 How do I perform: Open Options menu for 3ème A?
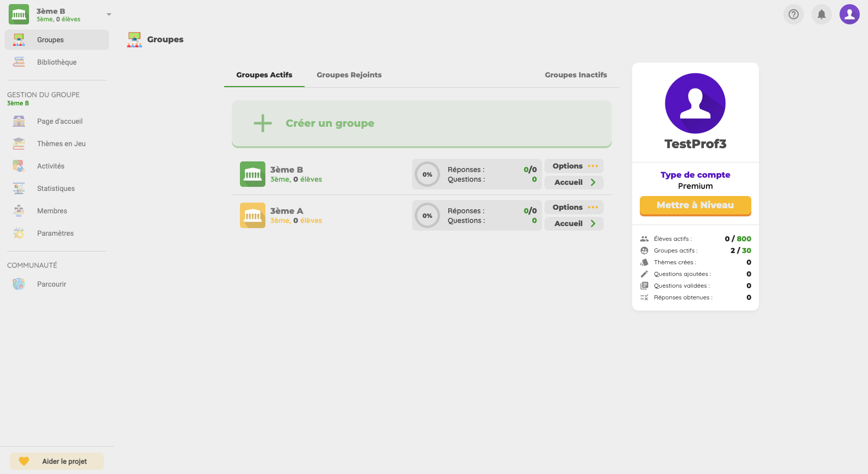[574, 207]
